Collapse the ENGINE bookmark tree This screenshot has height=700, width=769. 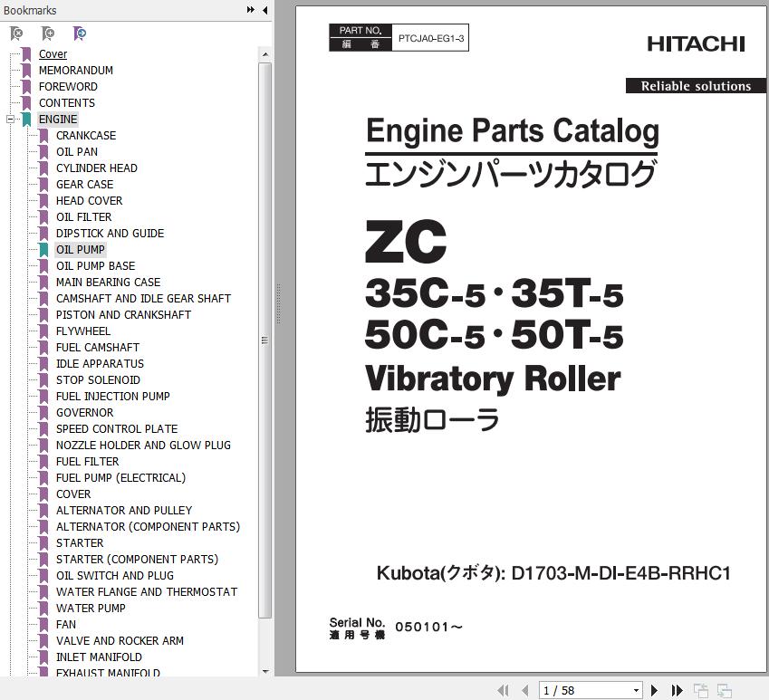10,120
